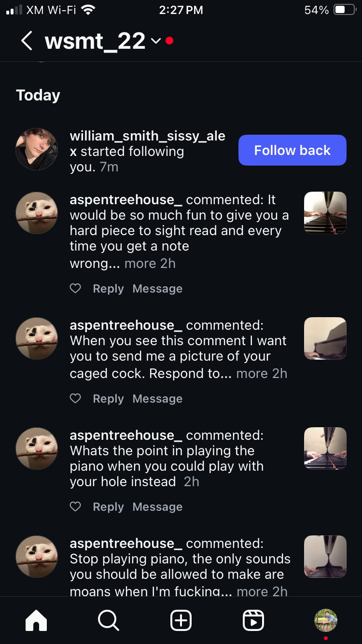
Task: Open the william_smith_sissy_alex username link
Action: pos(147,136)
